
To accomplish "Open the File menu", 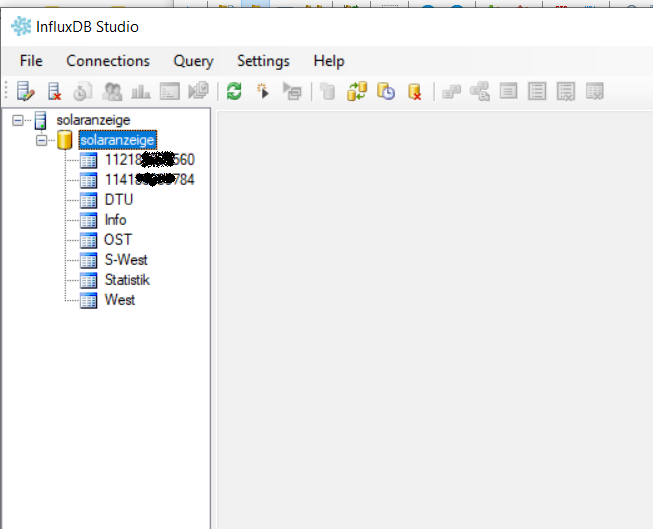I will pyautogui.click(x=31, y=61).
